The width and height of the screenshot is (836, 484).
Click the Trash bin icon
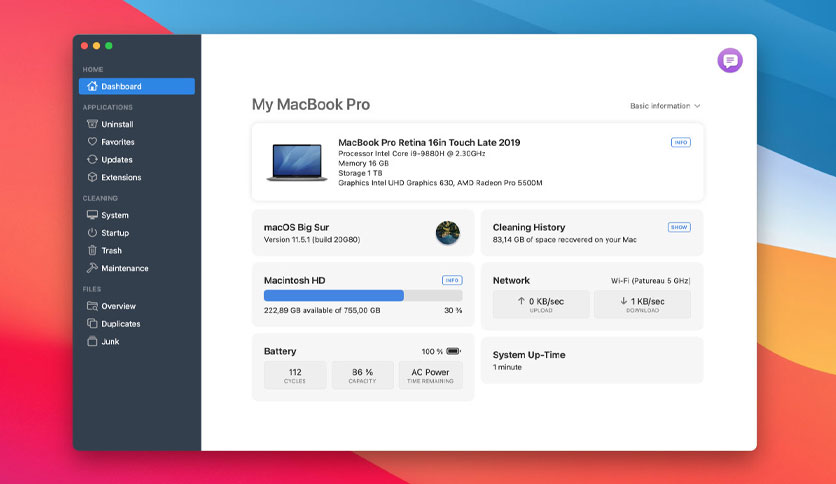[92, 250]
